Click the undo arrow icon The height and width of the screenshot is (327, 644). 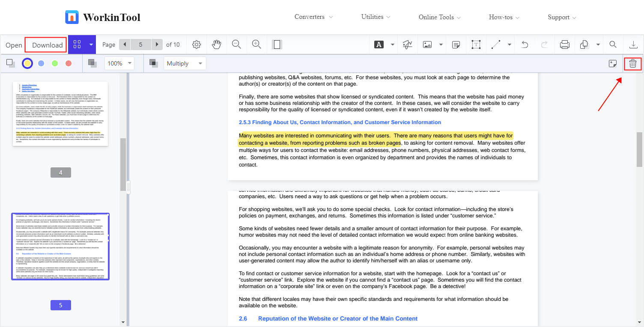coord(525,45)
